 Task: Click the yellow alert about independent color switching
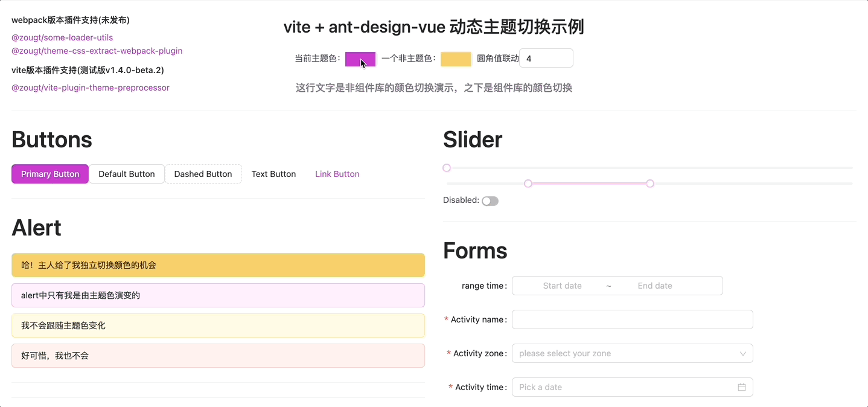218,265
